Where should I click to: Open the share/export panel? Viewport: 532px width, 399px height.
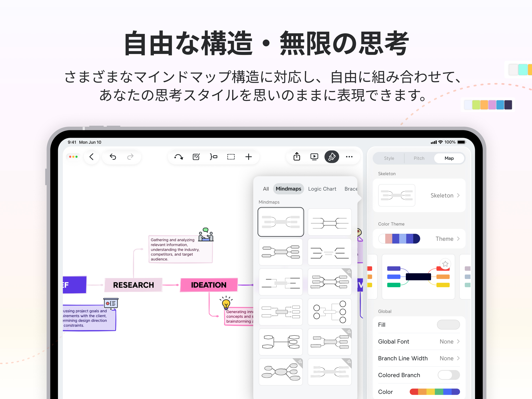pos(297,157)
